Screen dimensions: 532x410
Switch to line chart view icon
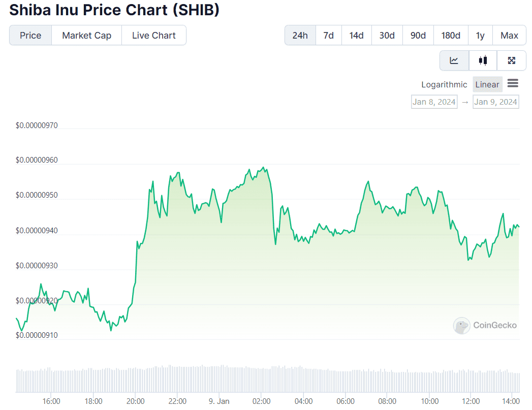[x=454, y=60]
